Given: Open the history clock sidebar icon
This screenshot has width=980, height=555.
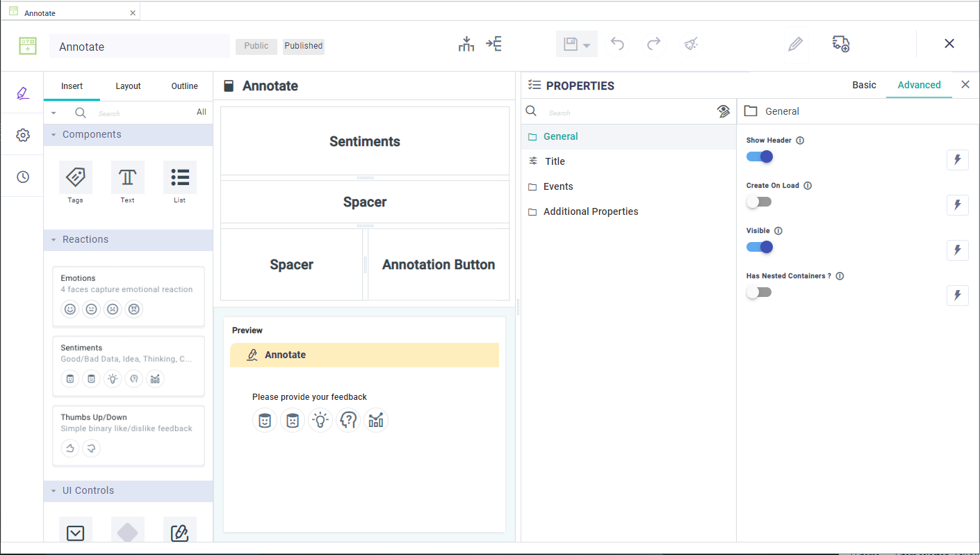Looking at the screenshot, I should click(23, 177).
